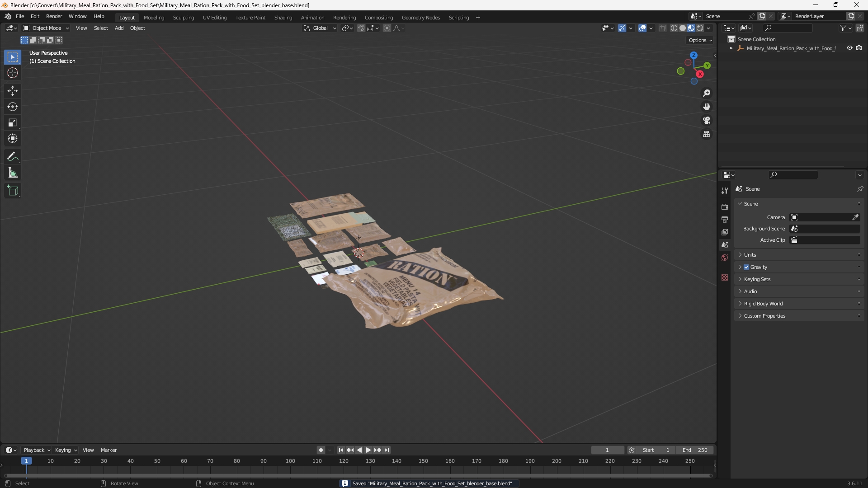Switch to the UV Editing workspace tab
This screenshot has width=868, height=488.
tap(215, 18)
